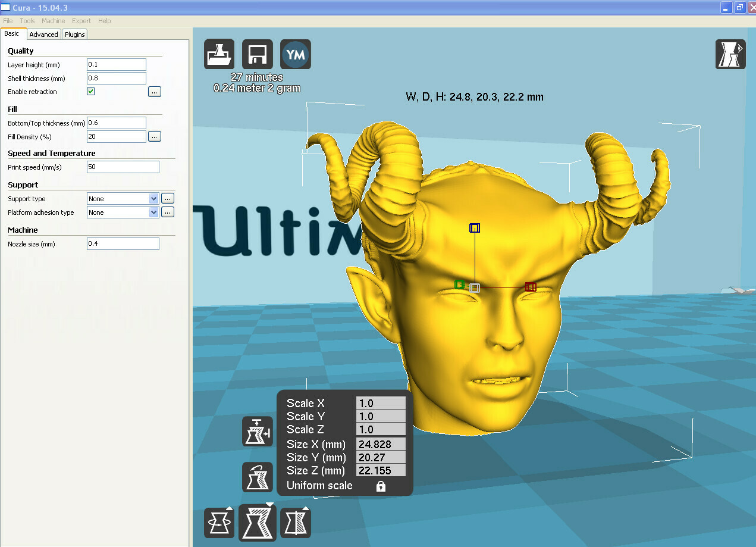Open fill density settings via ... button

point(155,136)
